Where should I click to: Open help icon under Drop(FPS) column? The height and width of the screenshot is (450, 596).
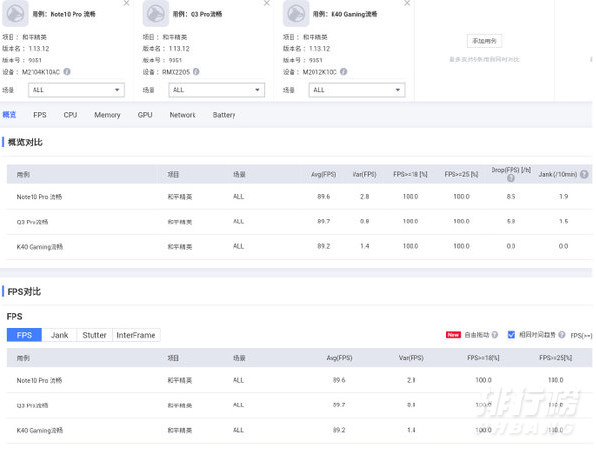511,178
